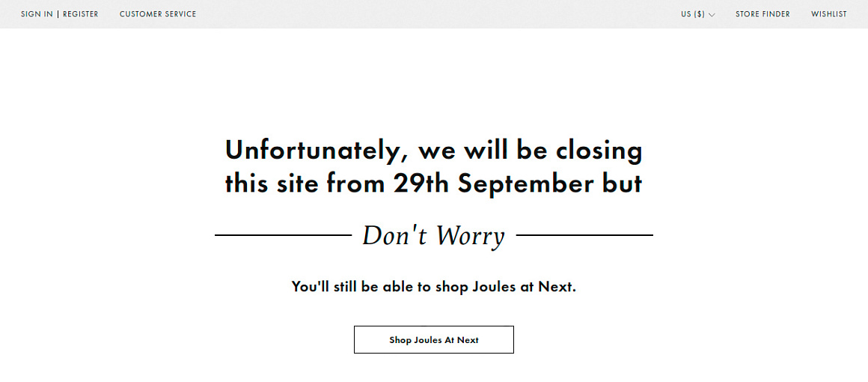Open the Register page link
868x382 pixels.
(81, 14)
